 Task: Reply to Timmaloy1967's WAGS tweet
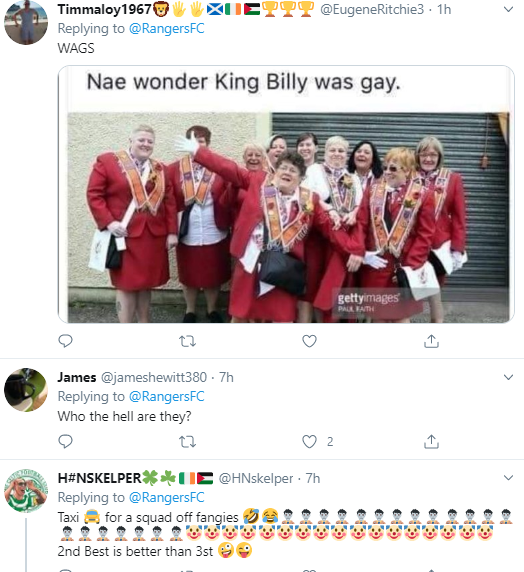pos(66,341)
